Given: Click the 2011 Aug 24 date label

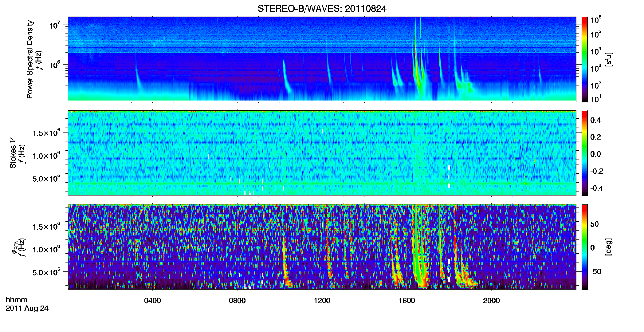Looking at the screenshot, I should pyautogui.click(x=27, y=308).
